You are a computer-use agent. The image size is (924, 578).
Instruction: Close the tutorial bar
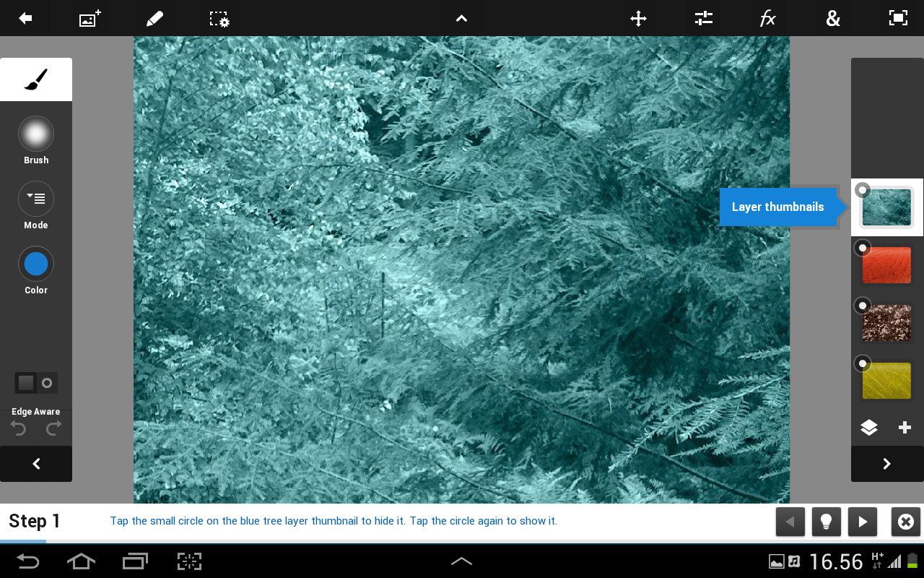pyautogui.click(x=906, y=522)
